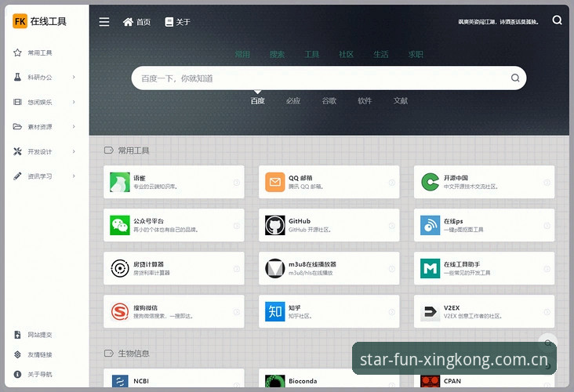
Task: Open the 语雀 card icon
Action: [120, 182]
